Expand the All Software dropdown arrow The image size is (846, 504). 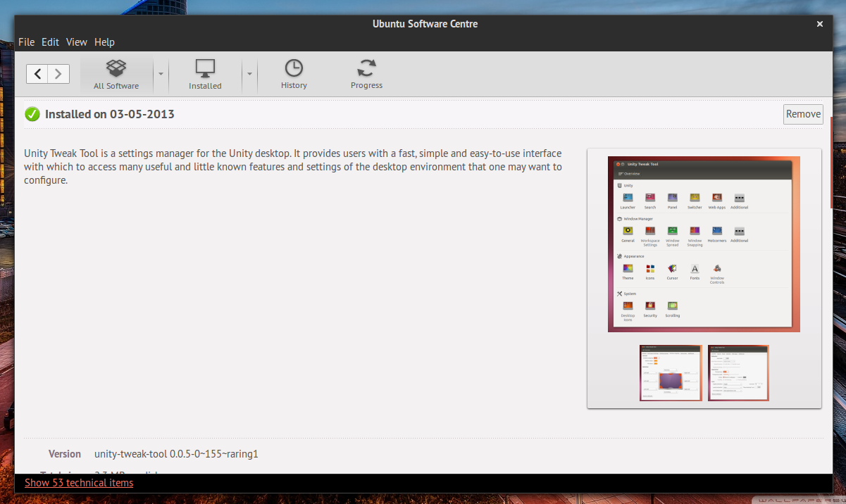(161, 73)
